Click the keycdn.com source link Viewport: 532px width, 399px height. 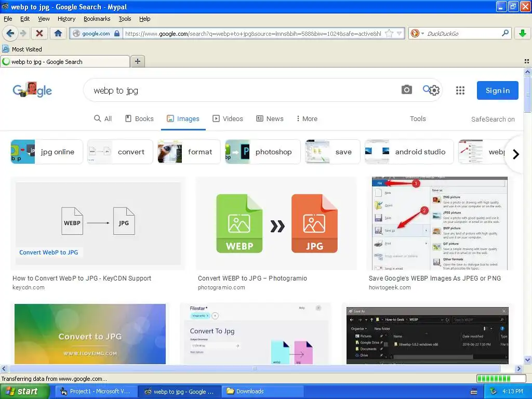pos(29,287)
